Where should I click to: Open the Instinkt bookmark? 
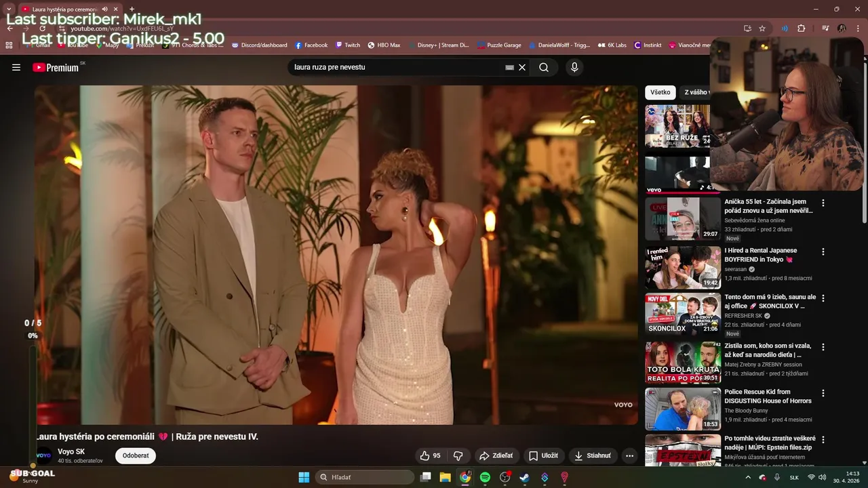tap(648, 45)
